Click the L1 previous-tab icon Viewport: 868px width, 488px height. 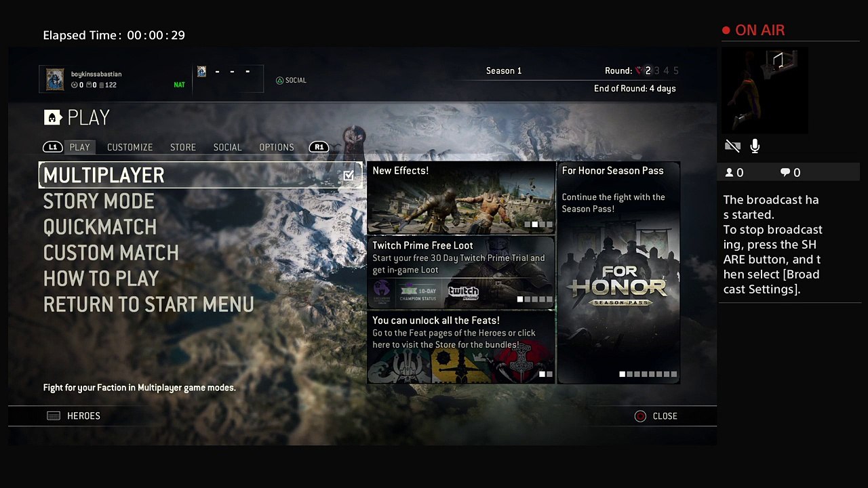(53, 147)
